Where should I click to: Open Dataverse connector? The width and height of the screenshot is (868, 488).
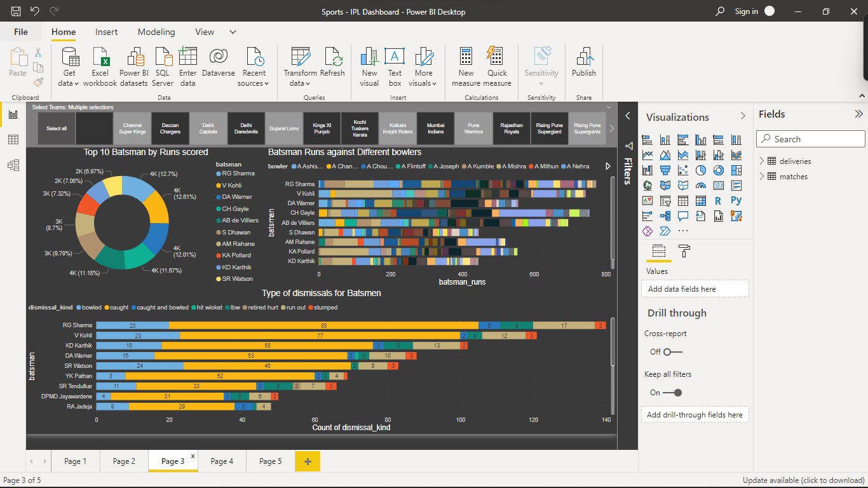click(219, 62)
